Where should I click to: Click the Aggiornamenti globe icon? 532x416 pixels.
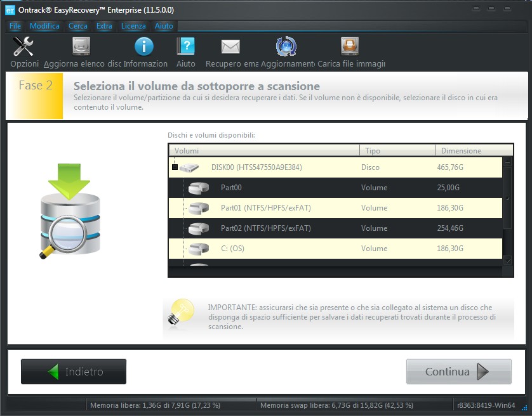point(286,46)
